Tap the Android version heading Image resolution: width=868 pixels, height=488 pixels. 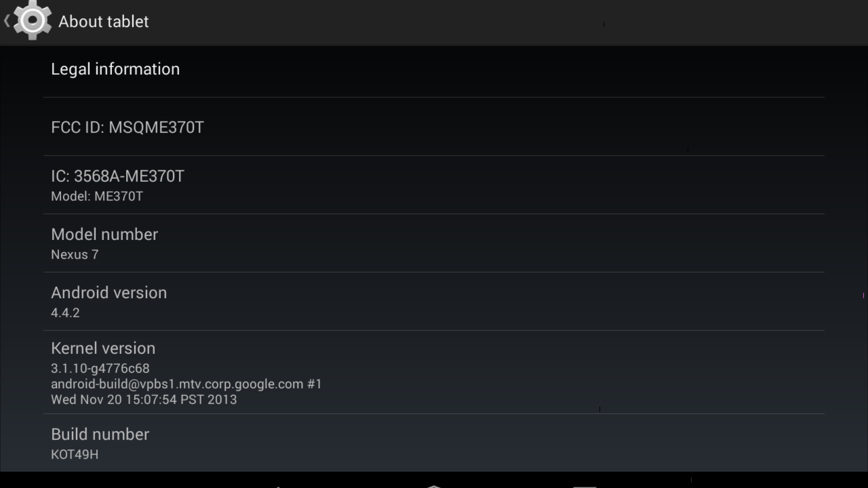click(x=109, y=293)
